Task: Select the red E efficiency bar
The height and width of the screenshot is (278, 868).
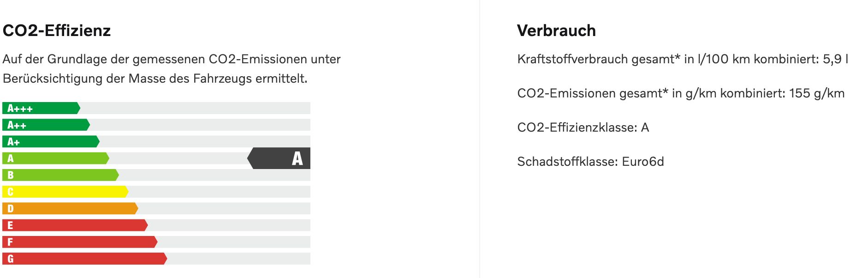Action: coord(75,225)
